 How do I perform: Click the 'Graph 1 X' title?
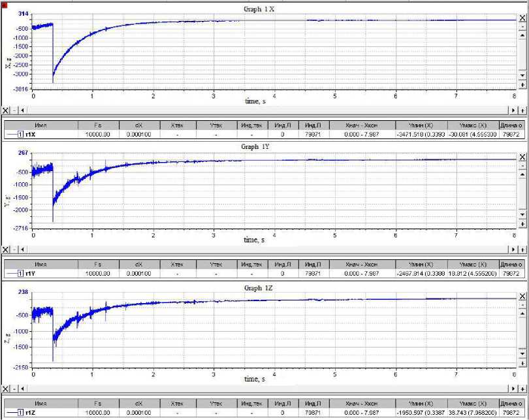pyautogui.click(x=259, y=9)
